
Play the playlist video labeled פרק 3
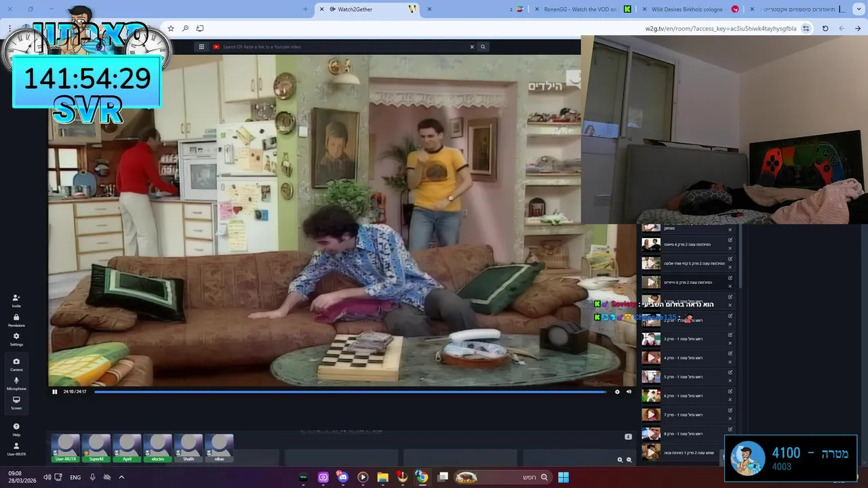tap(651, 339)
